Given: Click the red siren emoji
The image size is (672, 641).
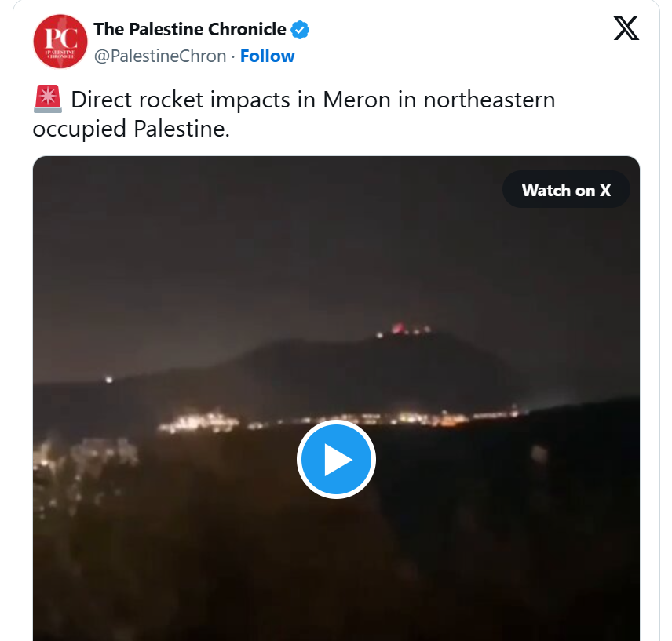Looking at the screenshot, I should 48,100.
